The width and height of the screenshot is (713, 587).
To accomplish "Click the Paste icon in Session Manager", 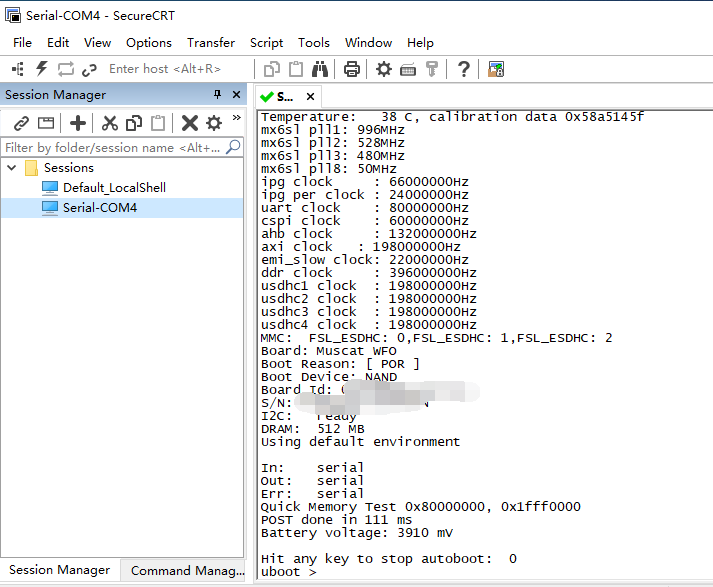I will point(158,123).
